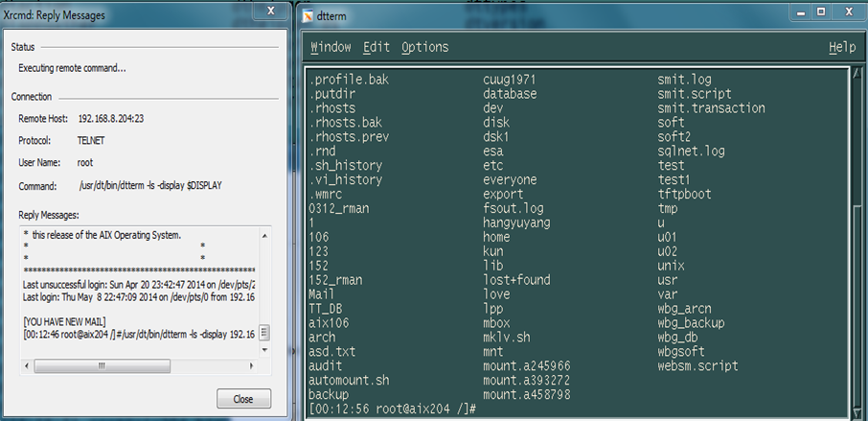The height and width of the screenshot is (421, 868).
Task: Click the fsout.log entry in dtterm
Action: click(x=514, y=209)
